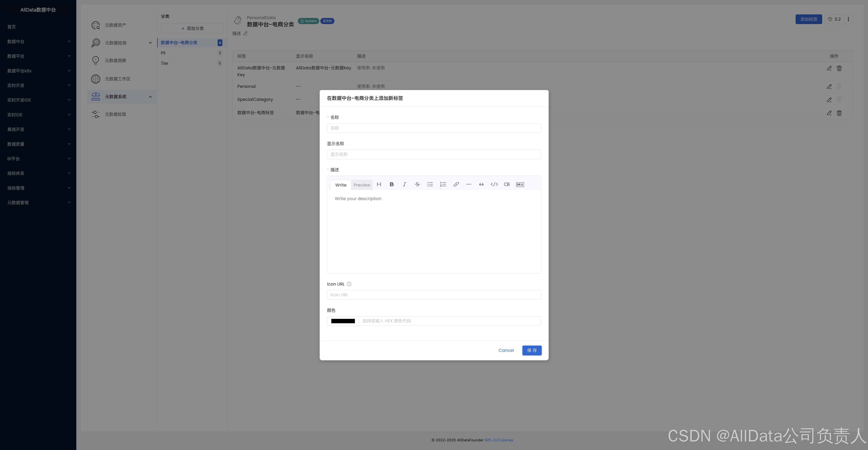868x450 pixels.
Task: Click the 保存 button to save tag
Action: click(x=532, y=350)
